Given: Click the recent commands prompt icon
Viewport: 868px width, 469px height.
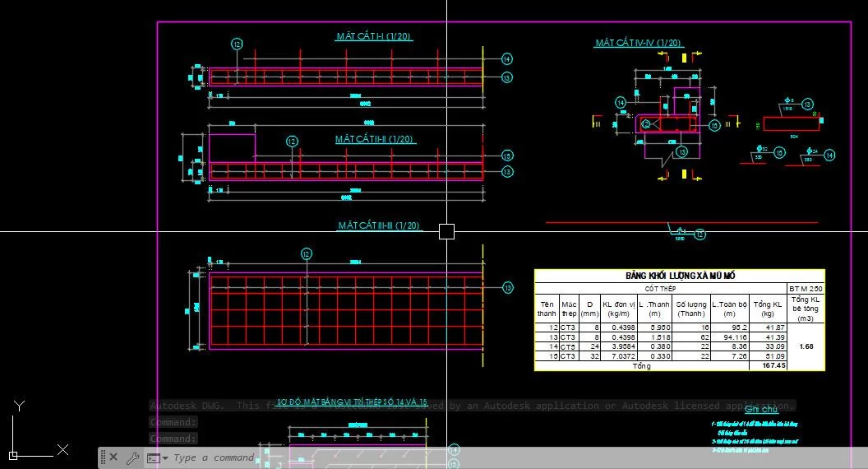Looking at the screenshot, I should [154, 458].
